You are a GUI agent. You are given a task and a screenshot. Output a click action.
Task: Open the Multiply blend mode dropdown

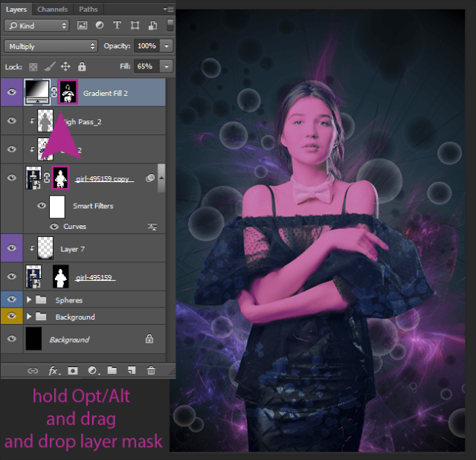point(51,46)
